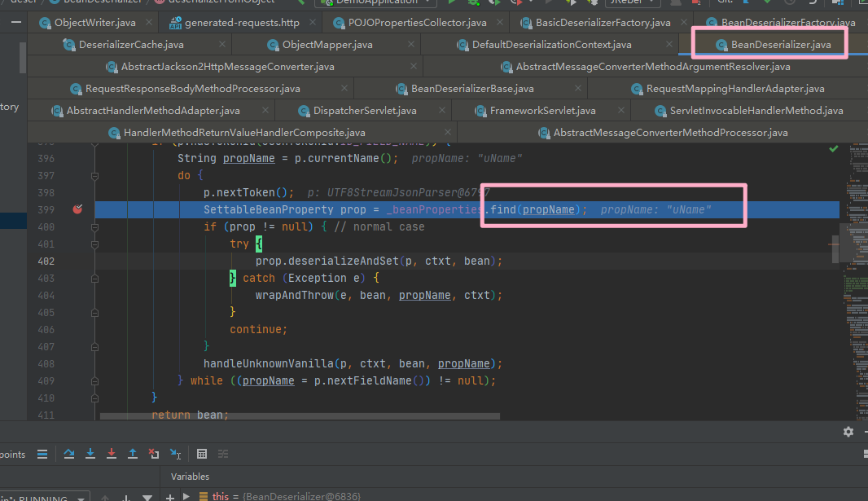Viewport: 868px width, 501px height.
Task: Click the Drop Frame icon
Action: coord(154,455)
